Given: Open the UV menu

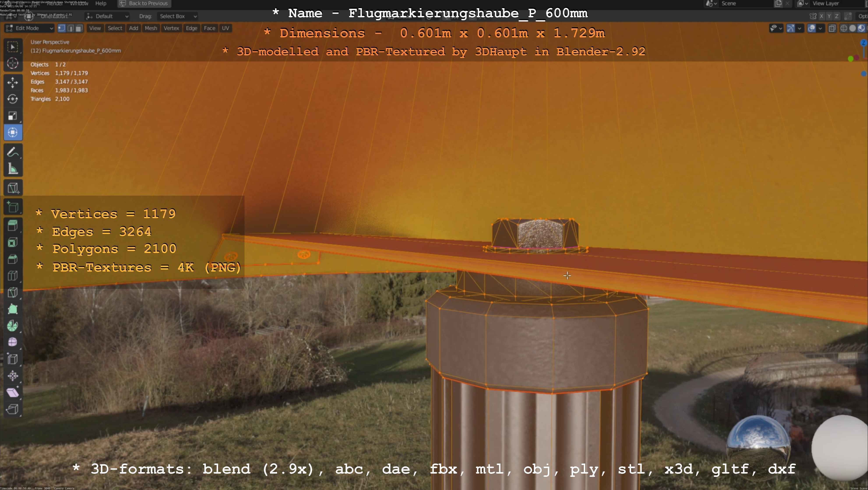Looking at the screenshot, I should point(225,28).
